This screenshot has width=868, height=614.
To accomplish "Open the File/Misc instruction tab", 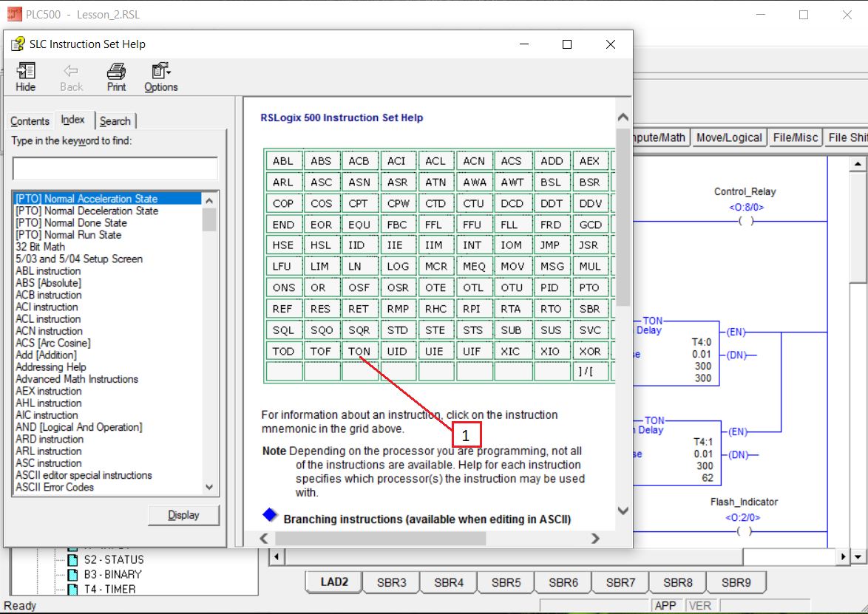I will [x=796, y=137].
